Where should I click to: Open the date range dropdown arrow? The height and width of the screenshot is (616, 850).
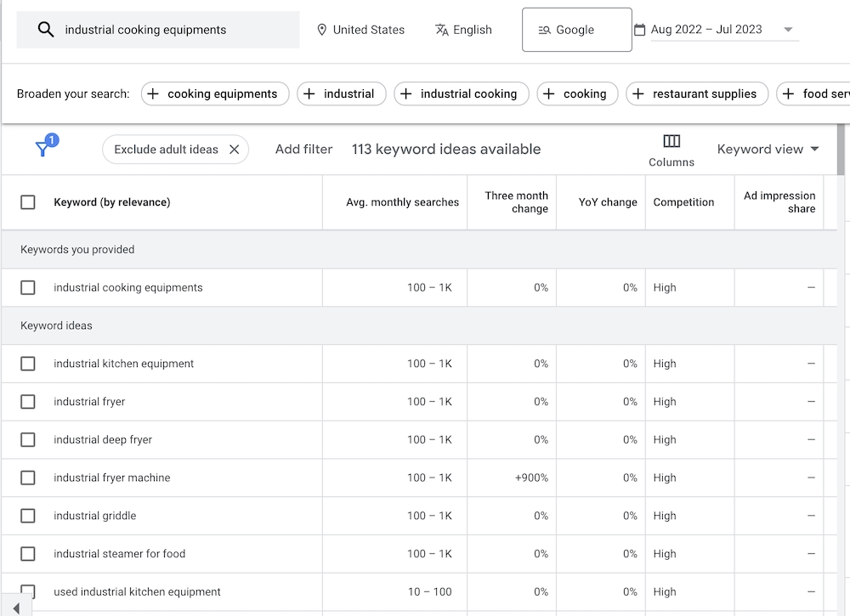(788, 30)
